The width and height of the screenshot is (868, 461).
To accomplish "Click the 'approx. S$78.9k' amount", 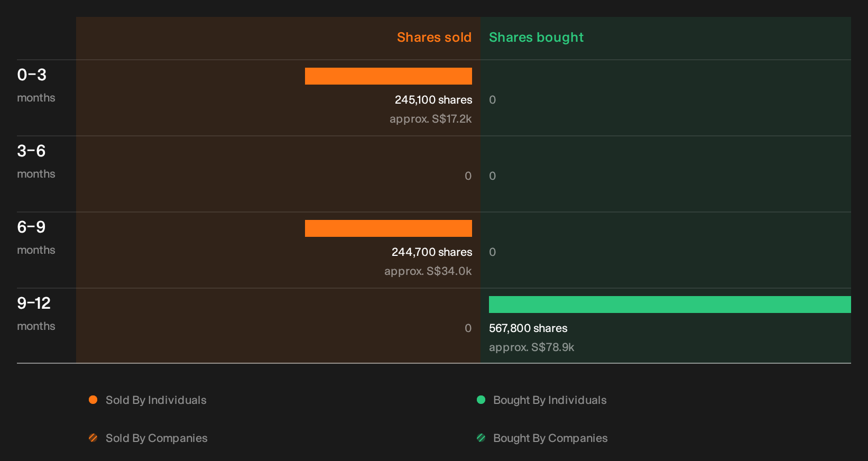I will pyautogui.click(x=531, y=347).
